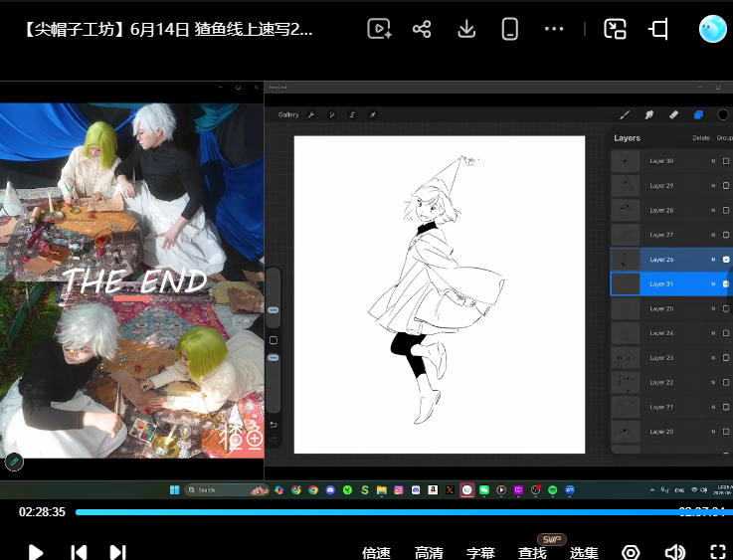Click Group in Layers panel header
Image resolution: width=733 pixels, height=560 pixels.
[x=725, y=138]
